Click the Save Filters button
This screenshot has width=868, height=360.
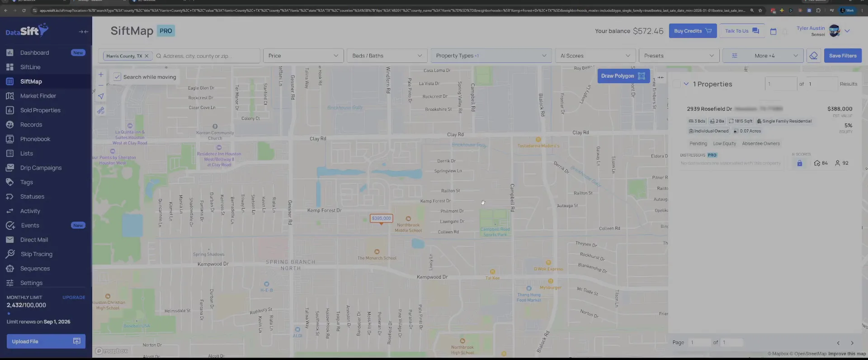843,56
